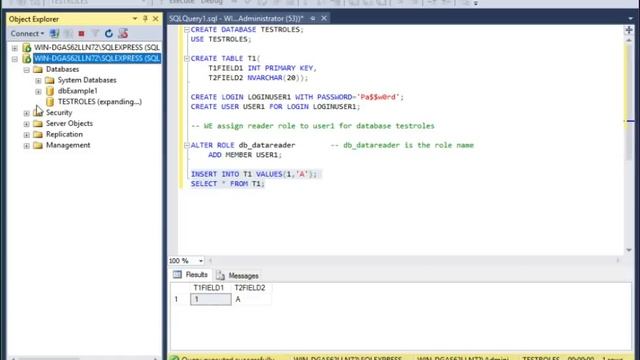This screenshot has width=640, height=360.
Task: Click the Management folder icon
Action: click(x=38, y=145)
